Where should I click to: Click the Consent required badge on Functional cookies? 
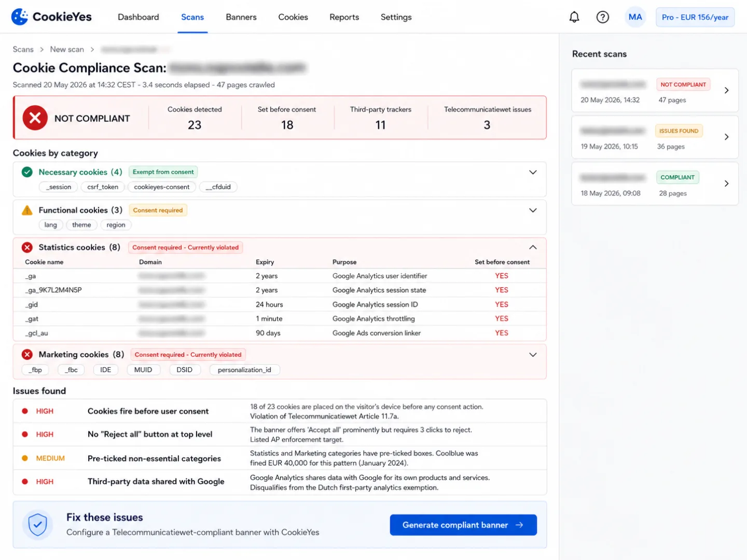(x=158, y=210)
